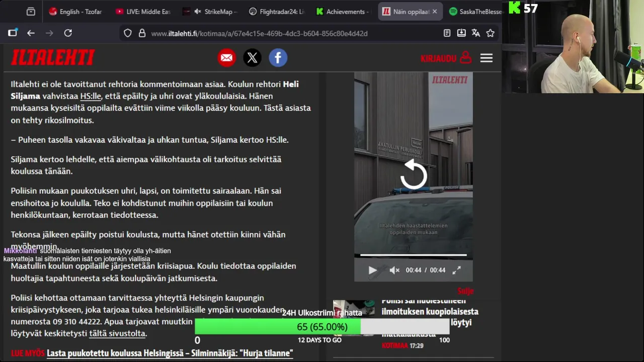Bookmark this page with the star
The width and height of the screenshot is (644, 362).
coord(491,33)
